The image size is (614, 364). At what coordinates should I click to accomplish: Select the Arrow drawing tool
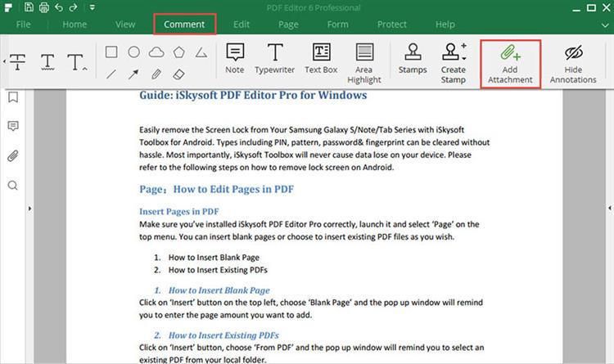tap(133, 74)
